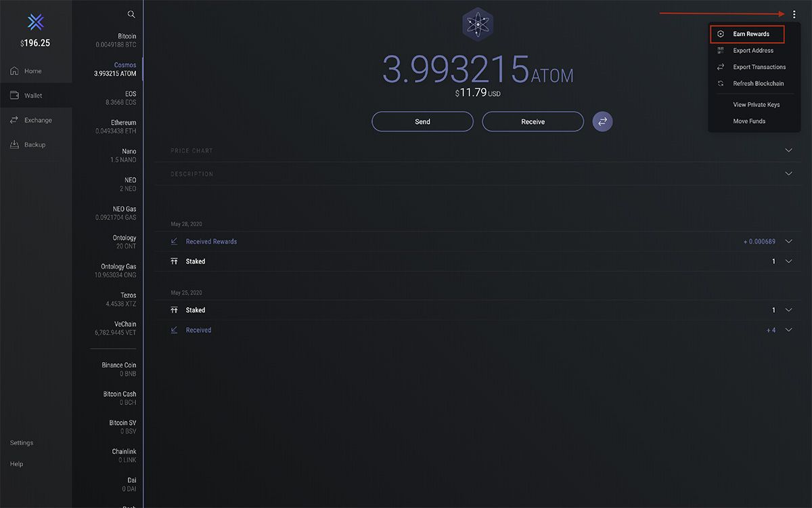Open Settings in the sidebar
Viewport: 812px width, 508px height.
pyautogui.click(x=22, y=442)
